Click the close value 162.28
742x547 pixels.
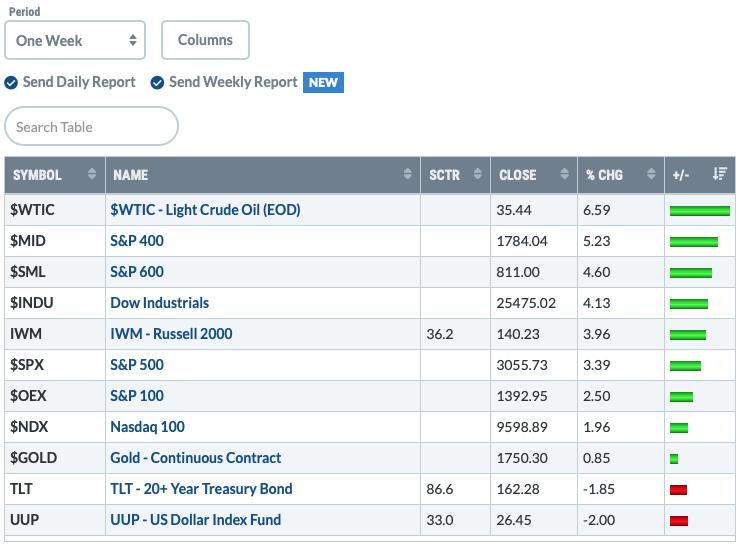(x=518, y=489)
